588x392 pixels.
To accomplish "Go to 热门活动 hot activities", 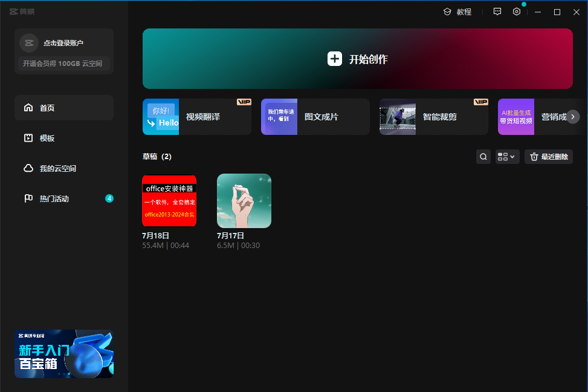I will [64, 198].
